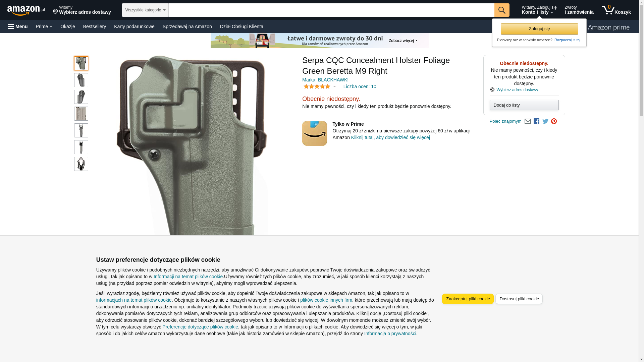Click the search magnifier button

tap(502, 10)
